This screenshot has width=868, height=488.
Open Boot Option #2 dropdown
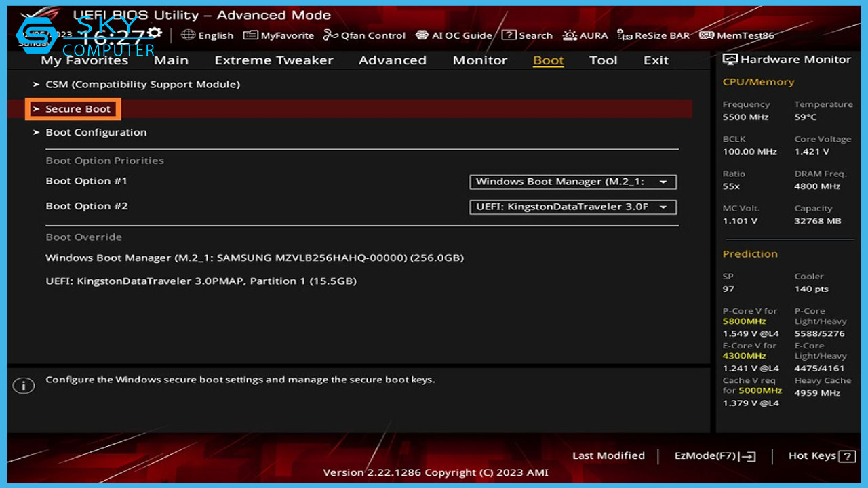[573, 207]
